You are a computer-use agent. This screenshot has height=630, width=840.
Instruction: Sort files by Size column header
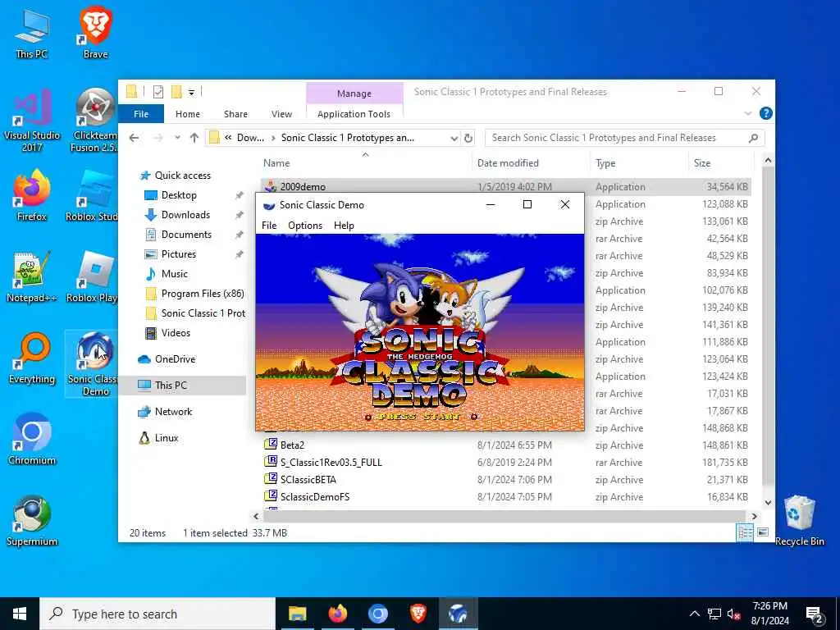coord(720,163)
